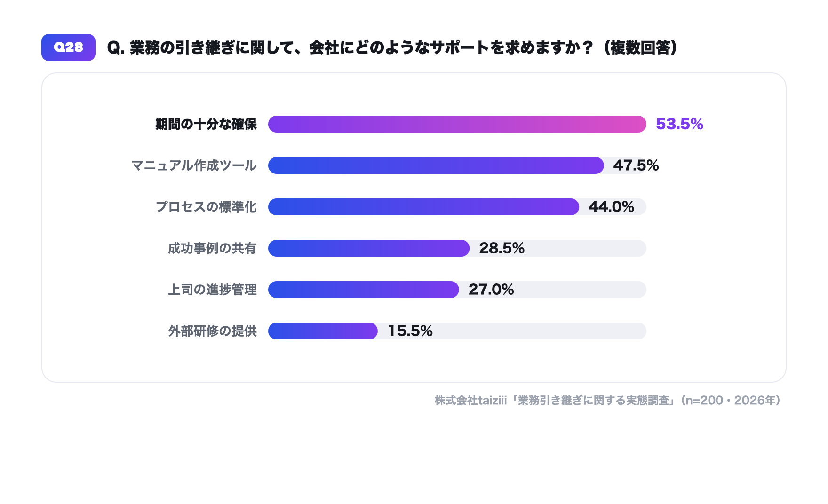
Task: Click the 成功事例の共有 category label
Action: [x=212, y=248]
